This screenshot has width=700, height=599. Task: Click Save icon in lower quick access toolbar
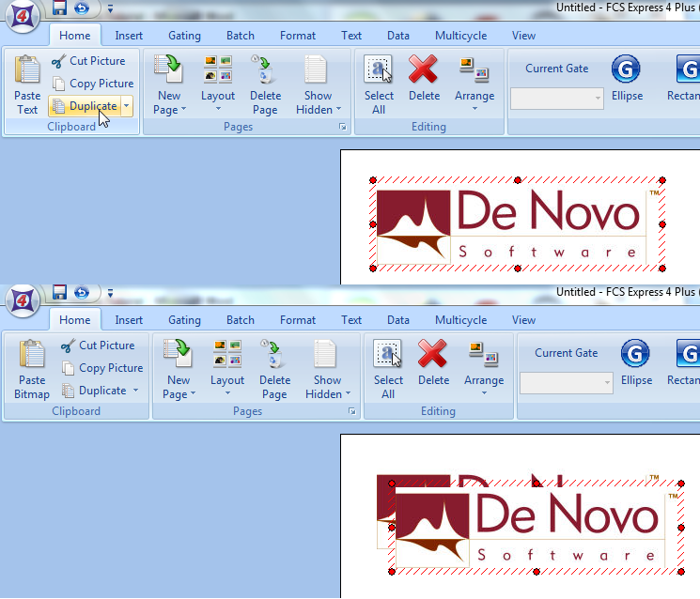coord(59,293)
